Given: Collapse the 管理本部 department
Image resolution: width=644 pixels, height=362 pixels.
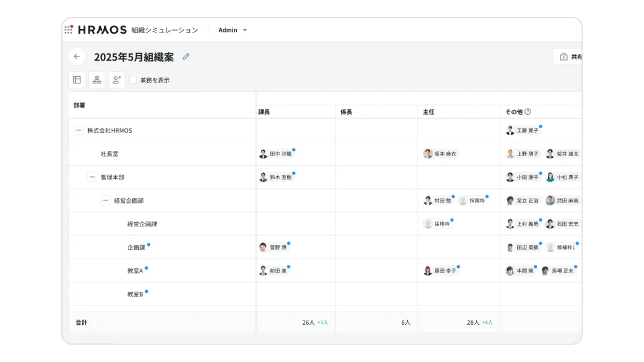Looking at the screenshot, I should tap(92, 176).
